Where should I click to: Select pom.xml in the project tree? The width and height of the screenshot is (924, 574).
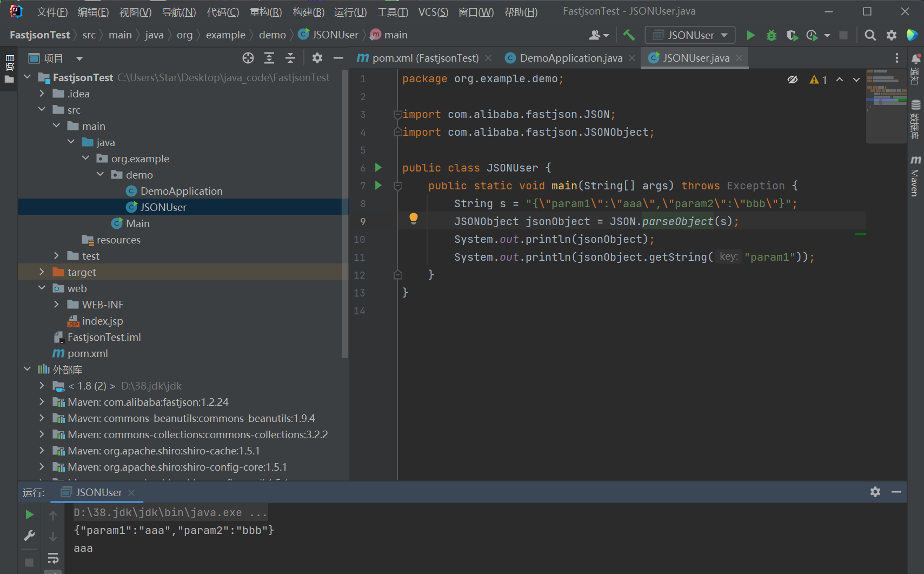coord(88,353)
